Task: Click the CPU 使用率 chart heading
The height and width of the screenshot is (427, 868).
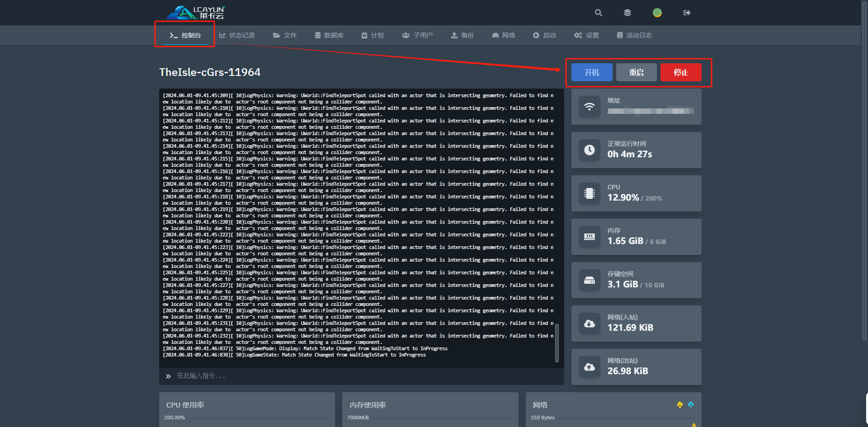Action: click(x=185, y=405)
